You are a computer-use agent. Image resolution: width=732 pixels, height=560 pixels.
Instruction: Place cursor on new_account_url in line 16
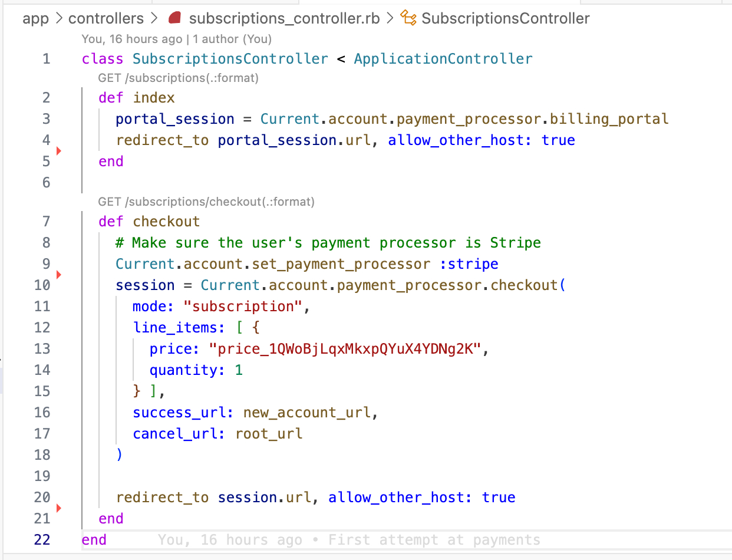[x=307, y=413]
